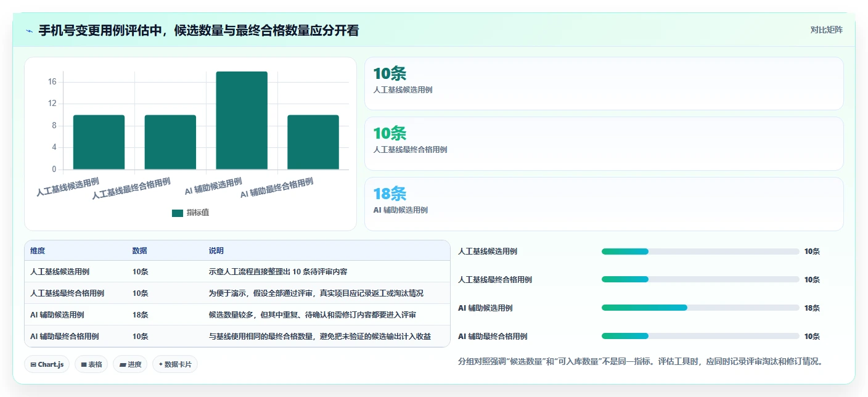Click description starting 为便于演示，假设全部通过评审

point(316,293)
